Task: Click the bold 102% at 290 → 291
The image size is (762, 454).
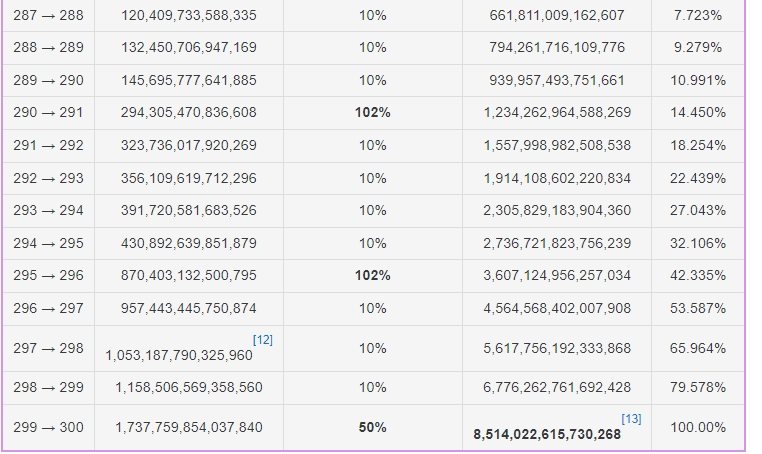Action: [x=373, y=113]
